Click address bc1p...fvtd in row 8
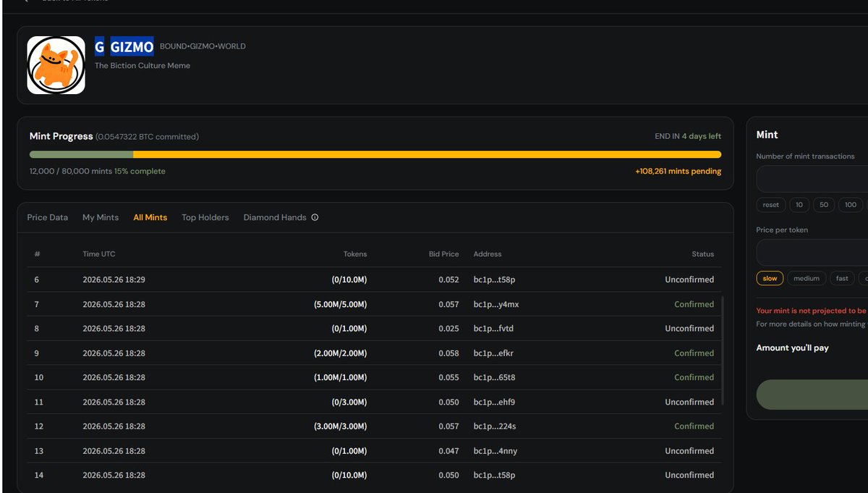This screenshot has width=868, height=493. [495, 329]
